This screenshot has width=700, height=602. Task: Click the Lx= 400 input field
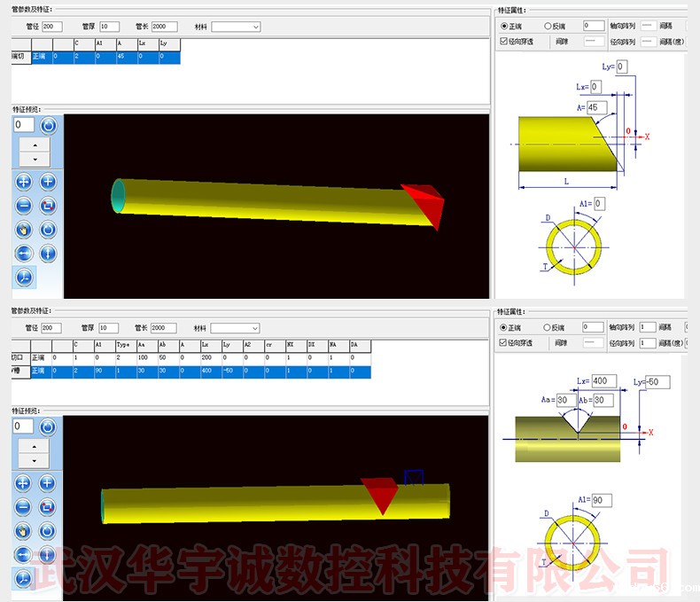coord(604,380)
